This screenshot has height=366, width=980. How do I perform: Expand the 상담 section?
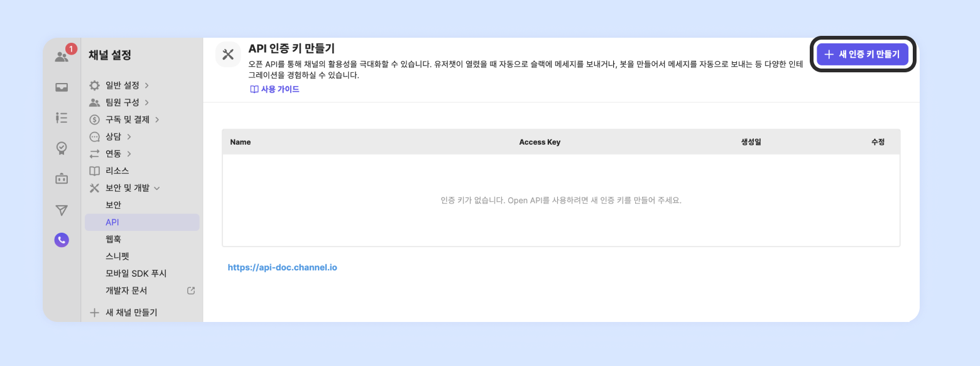[x=113, y=136]
